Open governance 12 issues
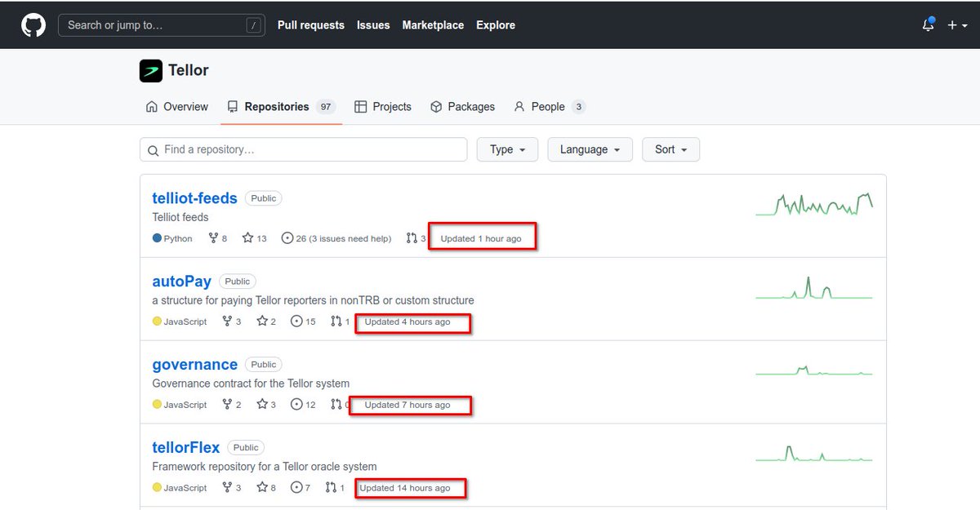This screenshot has height=510, width=980. tap(303, 405)
